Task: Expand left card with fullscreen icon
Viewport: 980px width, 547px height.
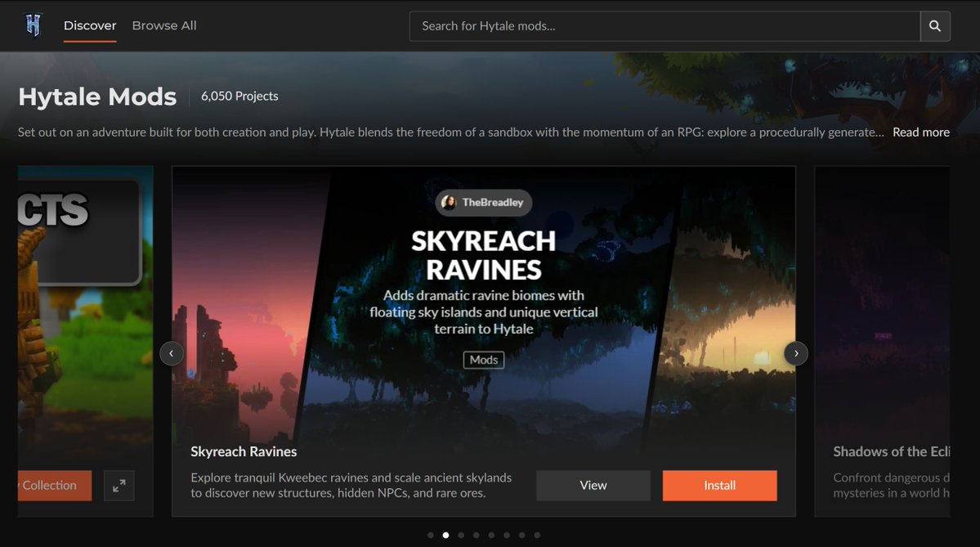Action: tap(119, 486)
